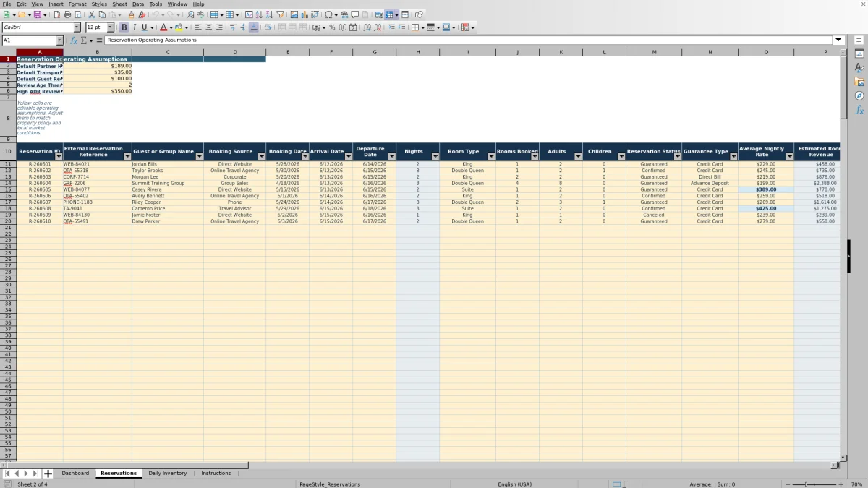Click the Cut scissors icon
The image size is (868, 488).
pos(92,14)
